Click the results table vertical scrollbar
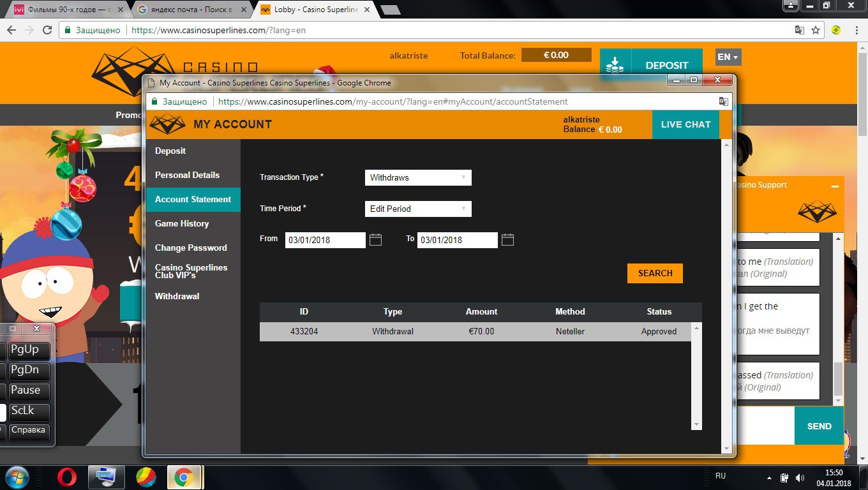The image size is (868, 490). (x=696, y=376)
